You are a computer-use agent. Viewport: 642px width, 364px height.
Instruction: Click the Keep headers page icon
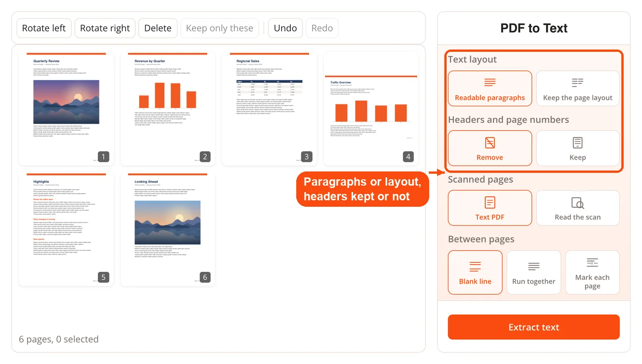578,143
